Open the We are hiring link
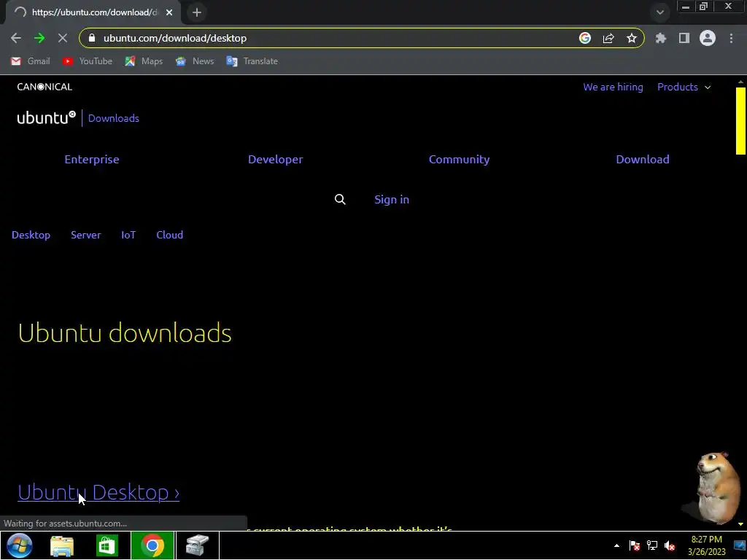Viewport: 747px width, 560px height. click(x=613, y=87)
